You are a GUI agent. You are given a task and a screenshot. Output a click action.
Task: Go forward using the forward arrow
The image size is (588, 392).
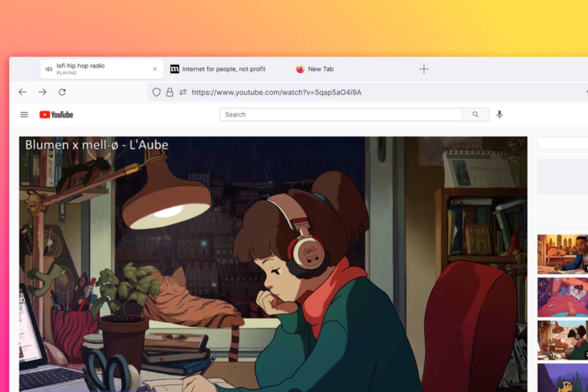43,92
